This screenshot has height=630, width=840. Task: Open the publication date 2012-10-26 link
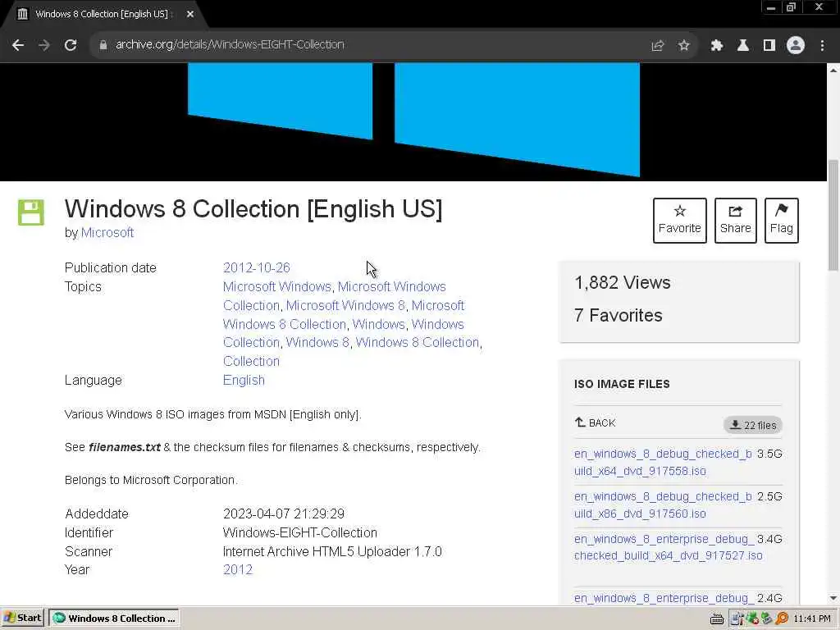click(x=256, y=267)
